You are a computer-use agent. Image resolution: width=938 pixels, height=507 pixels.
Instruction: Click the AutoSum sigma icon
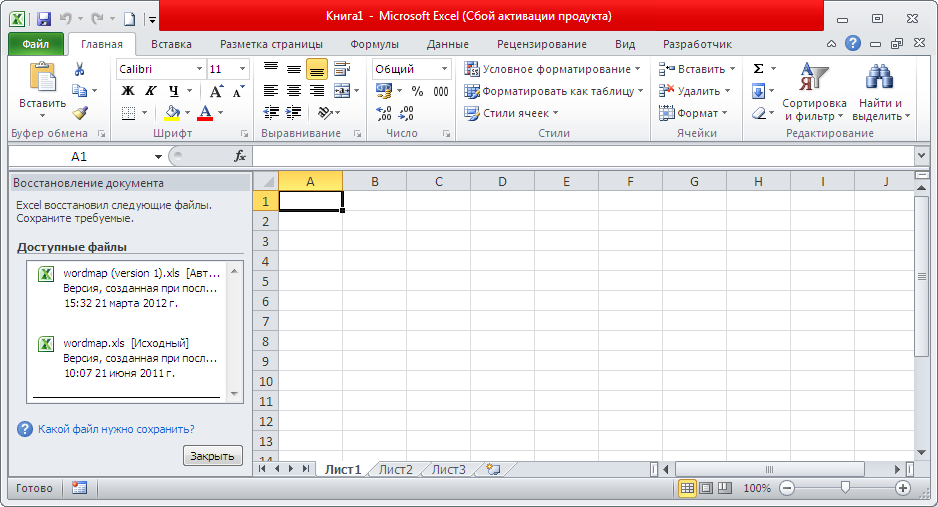pyautogui.click(x=758, y=69)
